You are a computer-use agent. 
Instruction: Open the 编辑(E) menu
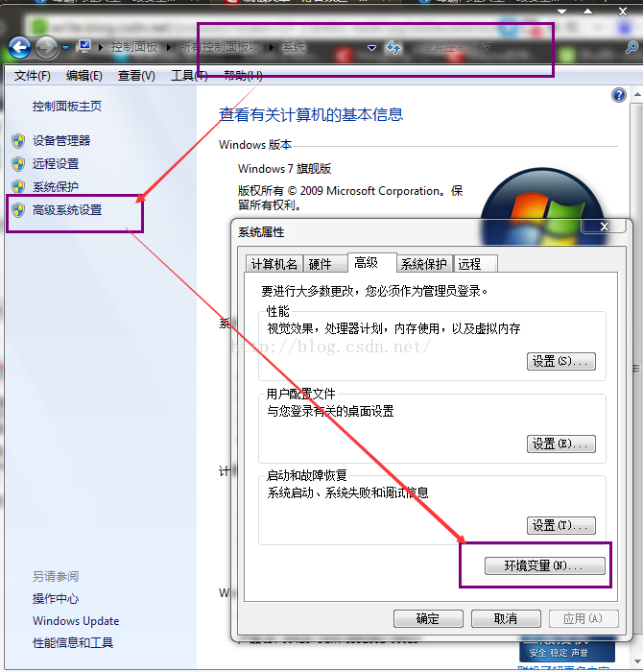click(x=83, y=76)
